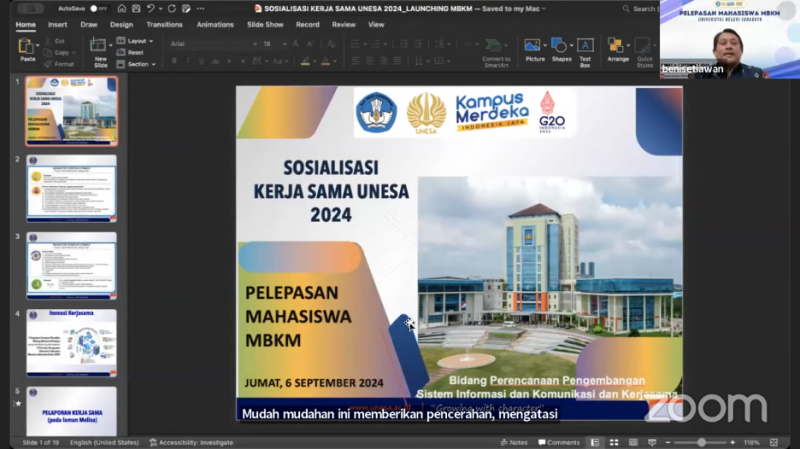
Task: Open the Arrange menu
Action: [618, 50]
